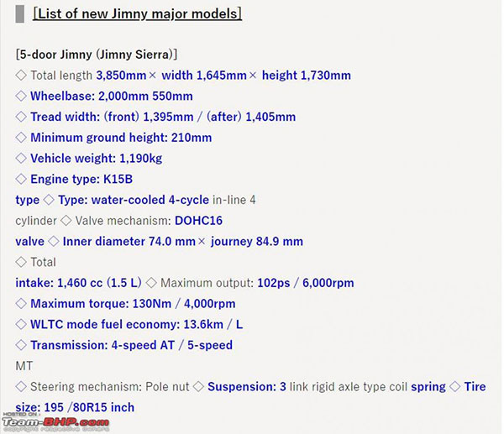Image resolution: width=504 pixels, height=434 pixels.
Task: Select the total length '3,850mm' link
Action: click(121, 76)
